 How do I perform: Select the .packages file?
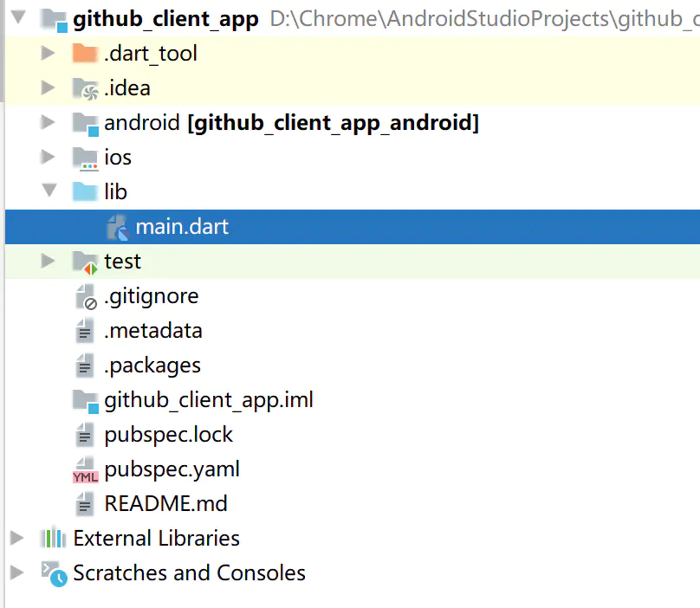pos(152,365)
